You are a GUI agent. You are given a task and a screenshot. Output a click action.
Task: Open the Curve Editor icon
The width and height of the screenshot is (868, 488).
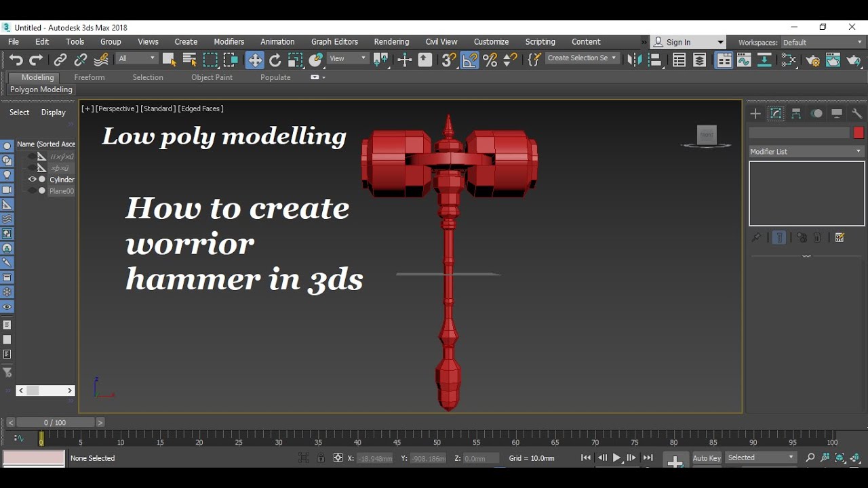click(744, 60)
